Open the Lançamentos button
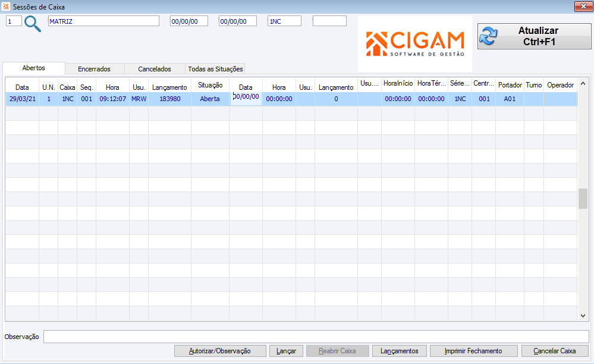Screen dimensions: 594x364 point(400,351)
